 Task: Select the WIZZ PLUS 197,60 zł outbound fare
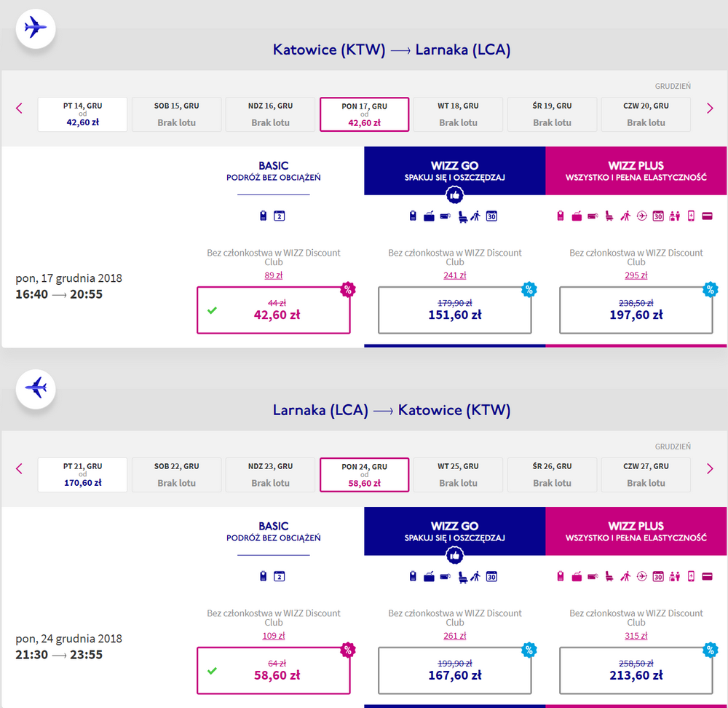pos(636,310)
